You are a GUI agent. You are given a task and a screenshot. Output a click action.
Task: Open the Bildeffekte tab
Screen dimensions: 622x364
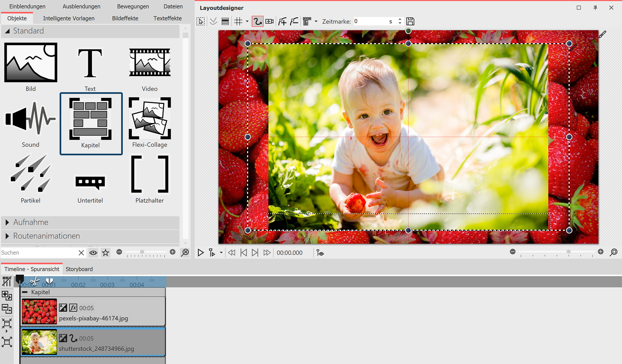point(125,18)
